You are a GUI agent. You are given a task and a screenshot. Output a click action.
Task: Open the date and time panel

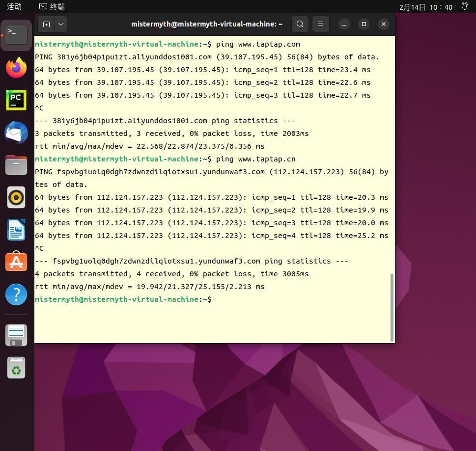coord(425,7)
